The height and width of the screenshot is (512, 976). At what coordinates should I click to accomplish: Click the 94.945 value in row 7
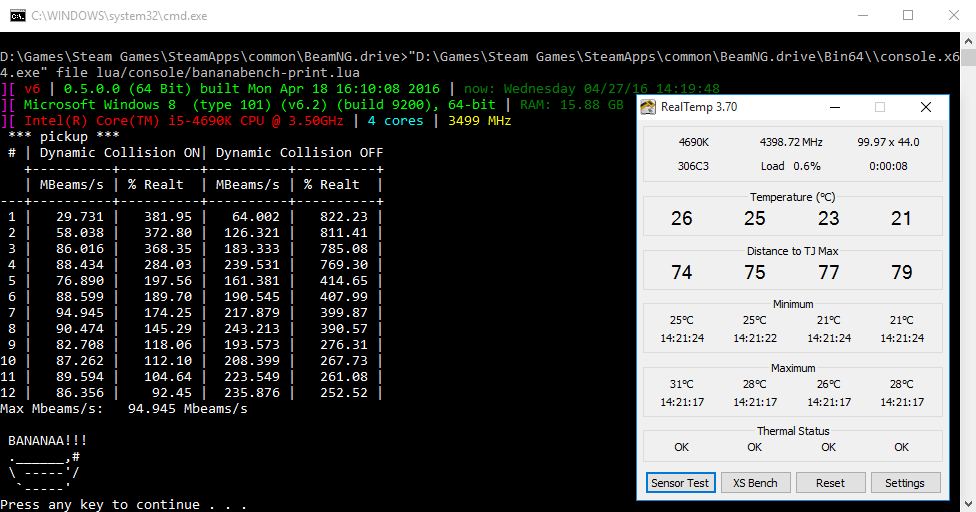pos(80,313)
